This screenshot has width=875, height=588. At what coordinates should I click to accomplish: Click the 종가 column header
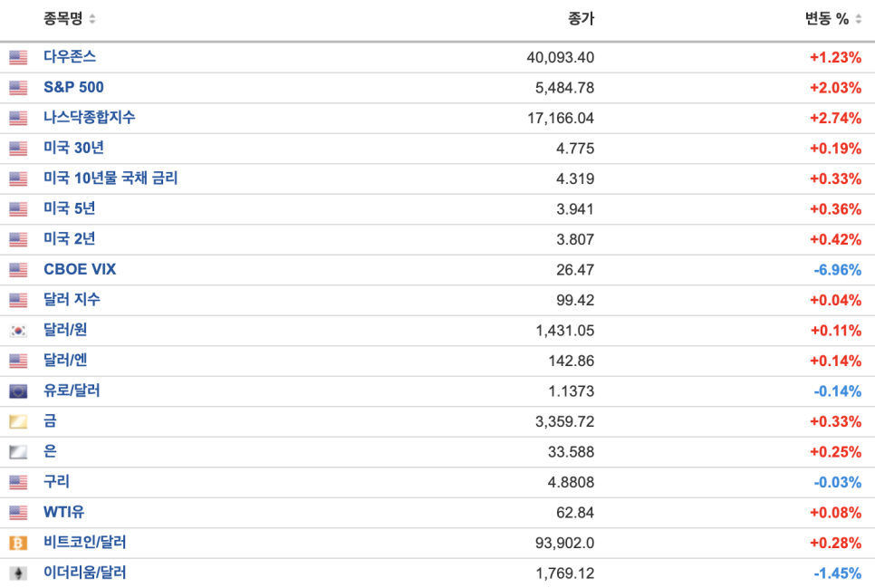[x=581, y=19]
